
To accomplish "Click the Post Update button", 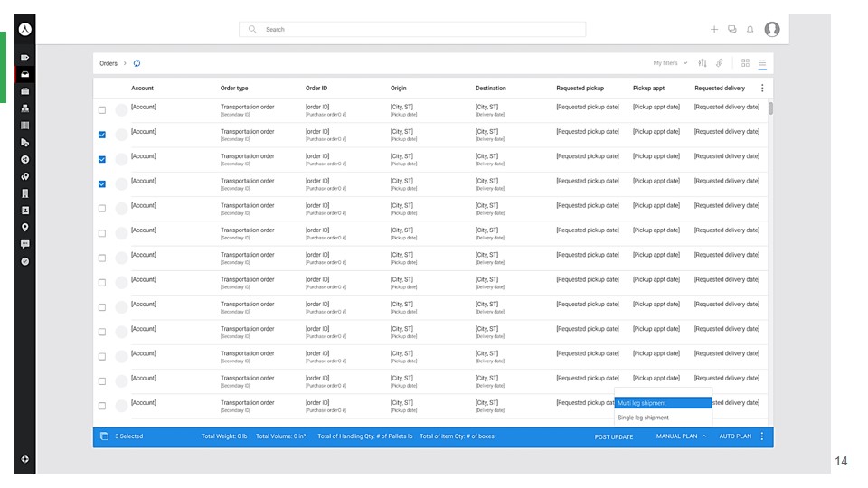I will coord(614,436).
